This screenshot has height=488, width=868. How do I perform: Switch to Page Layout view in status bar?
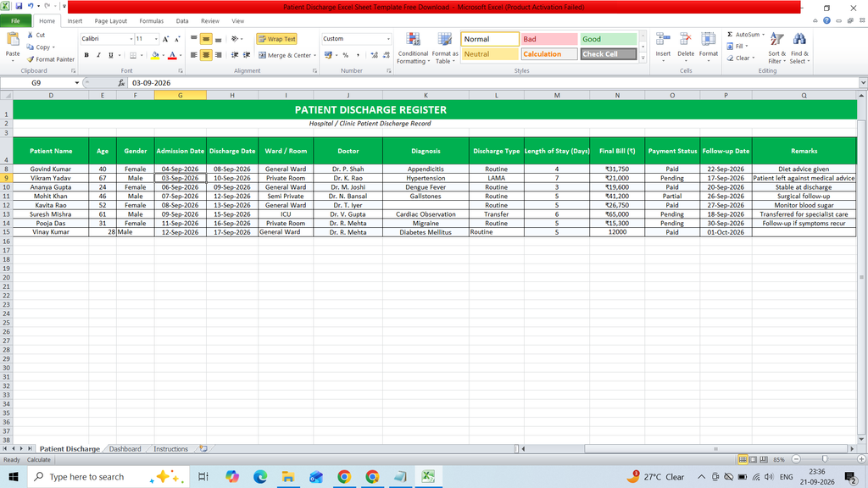point(753,459)
